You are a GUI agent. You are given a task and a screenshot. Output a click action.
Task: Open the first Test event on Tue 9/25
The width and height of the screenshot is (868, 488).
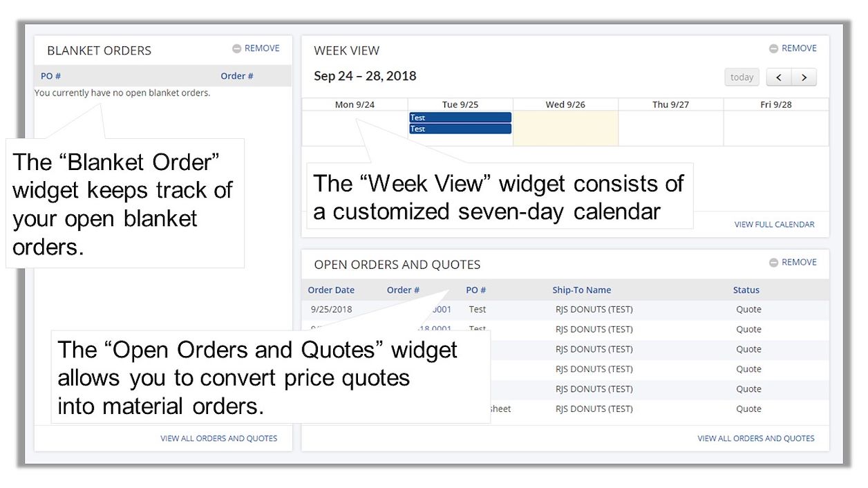[x=460, y=118]
